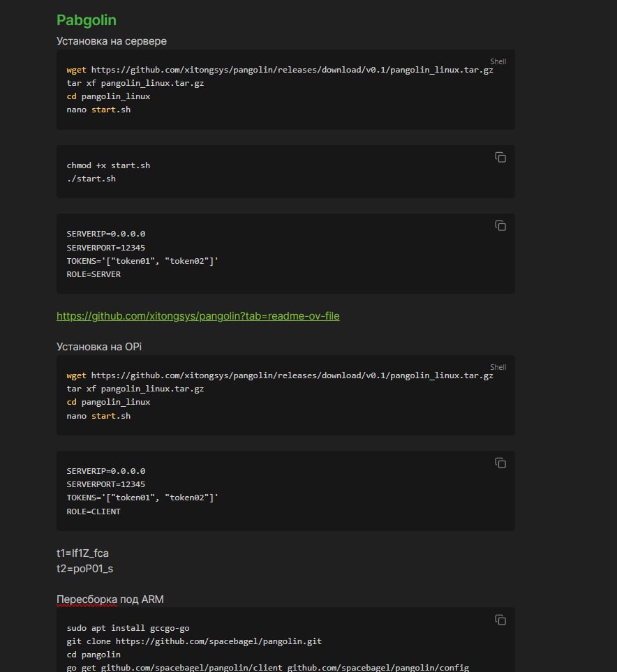617x672 pixels.
Task: Click the SERVERPORT=12345 line in server config
Action: [x=106, y=248]
